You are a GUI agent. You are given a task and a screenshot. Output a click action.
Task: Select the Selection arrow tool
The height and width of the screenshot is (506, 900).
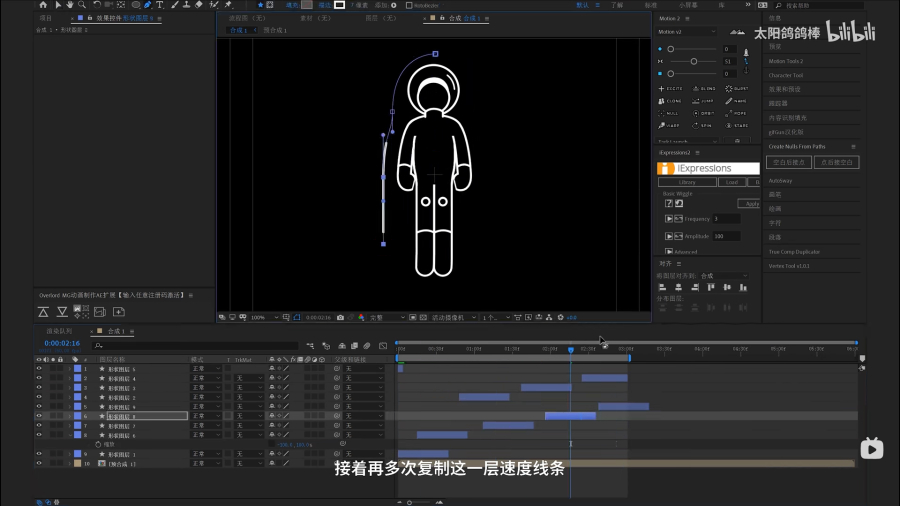pyautogui.click(x=58, y=5)
